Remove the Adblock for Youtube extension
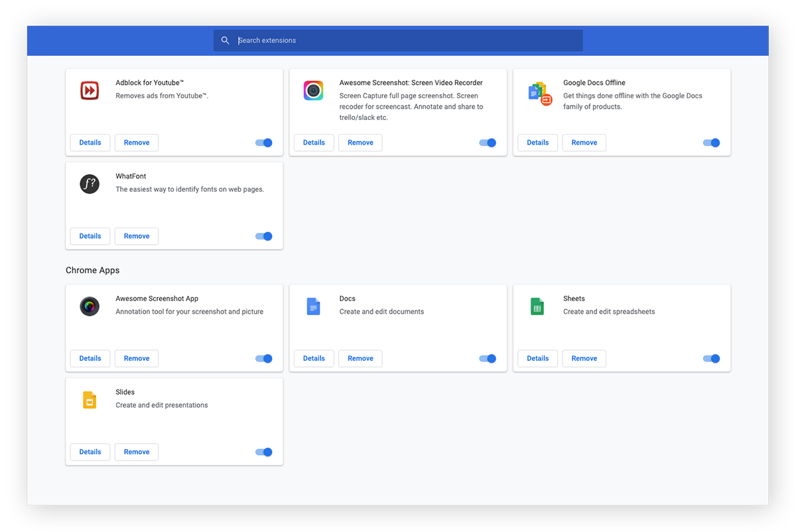This screenshot has height=532, width=796. click(137, 143)
